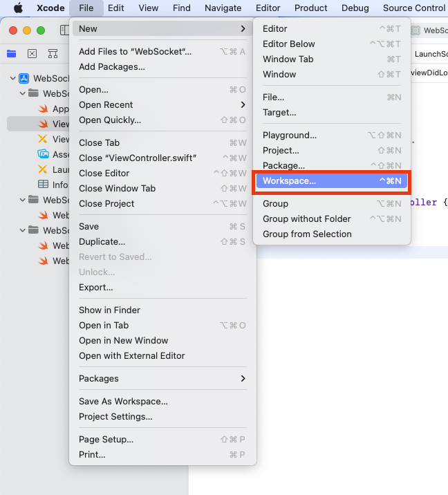Expand the New submenu arrow

pyautogui.click(x=243, y=29)
